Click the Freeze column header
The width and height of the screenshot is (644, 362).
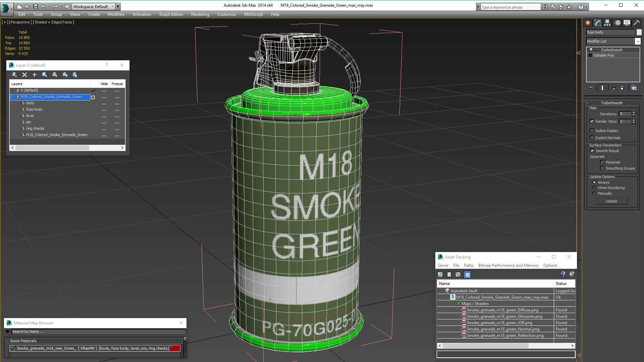click(x=117, y=84)
